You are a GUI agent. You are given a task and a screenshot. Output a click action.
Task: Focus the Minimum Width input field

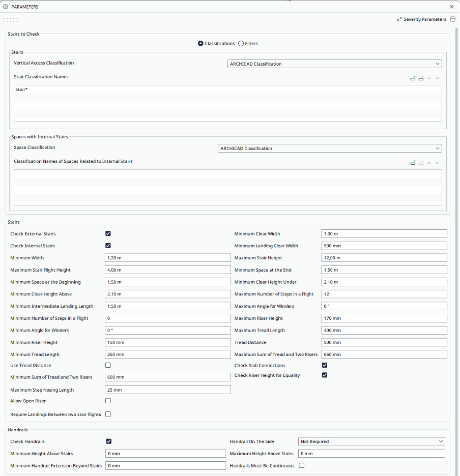point(167,258)
